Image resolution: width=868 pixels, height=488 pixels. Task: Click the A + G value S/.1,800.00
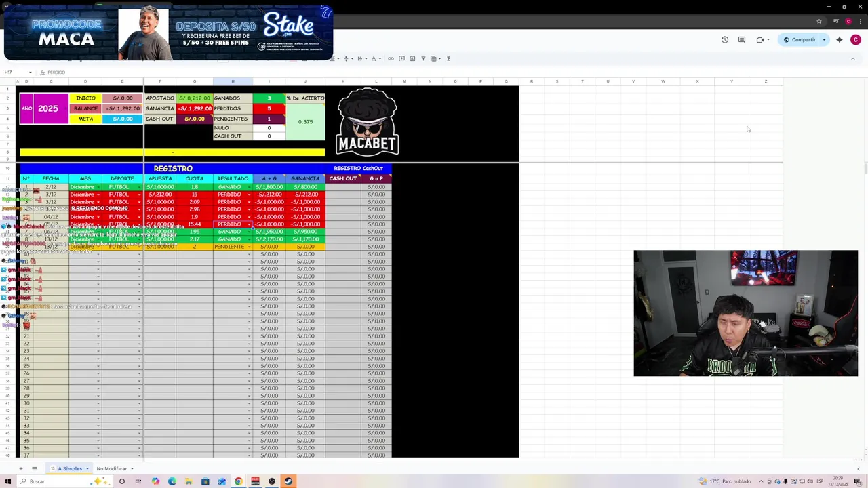tap(269, 187)
